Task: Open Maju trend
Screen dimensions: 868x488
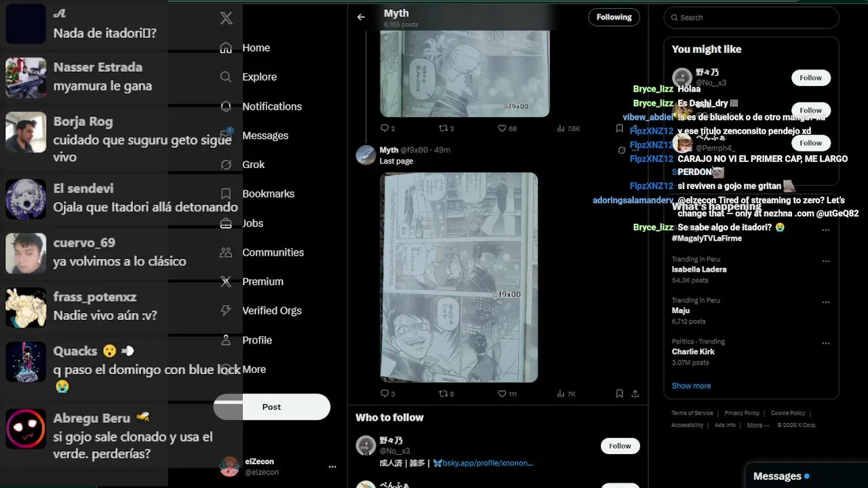Action: coord(681,310)
